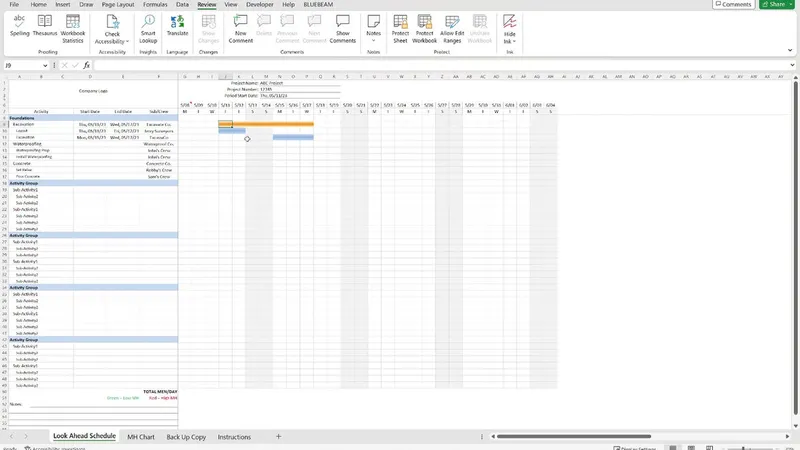This screenshot has width=800, height=450.
Task: Open the Thesaurus tool
Action: pos(45,26)
